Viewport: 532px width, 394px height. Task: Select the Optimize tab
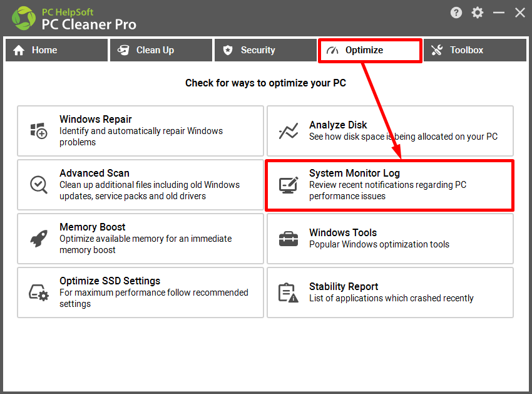pyautogui.click(x=370, y=50)
